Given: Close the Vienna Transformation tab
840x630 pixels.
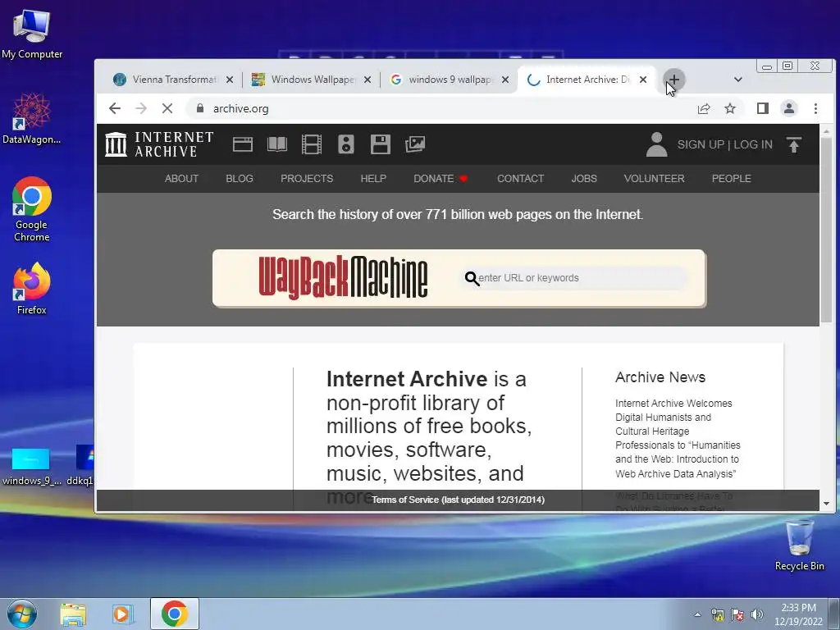Looking at the screenshot, I should (x=230, y=80).
